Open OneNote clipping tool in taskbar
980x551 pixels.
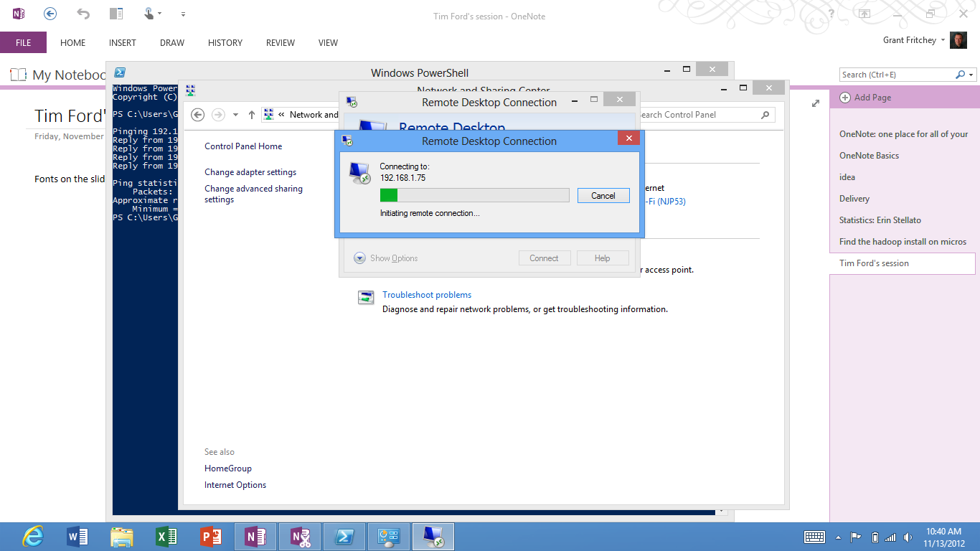(x=300, y=537)
